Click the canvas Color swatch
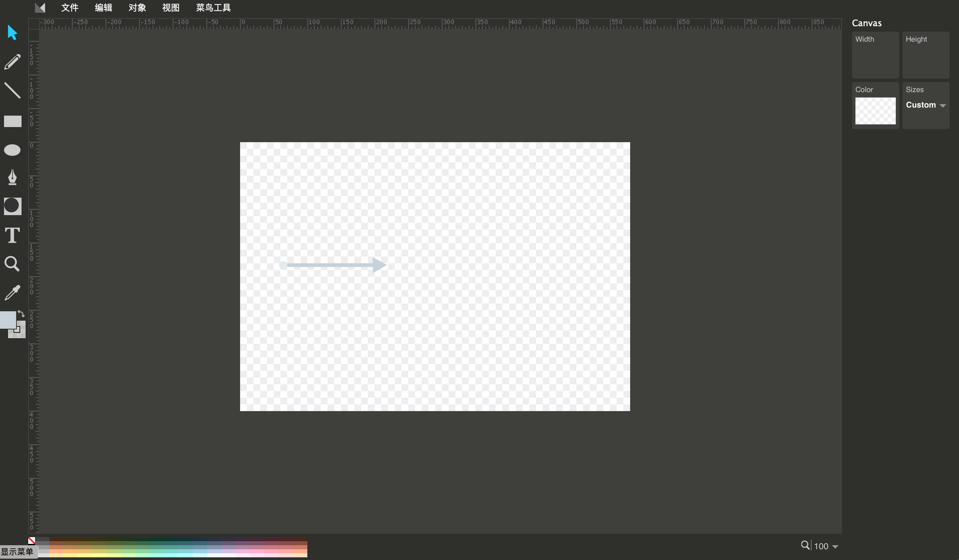Image resolution: width=959 pixels, height=560 pixels. point(875,111)
